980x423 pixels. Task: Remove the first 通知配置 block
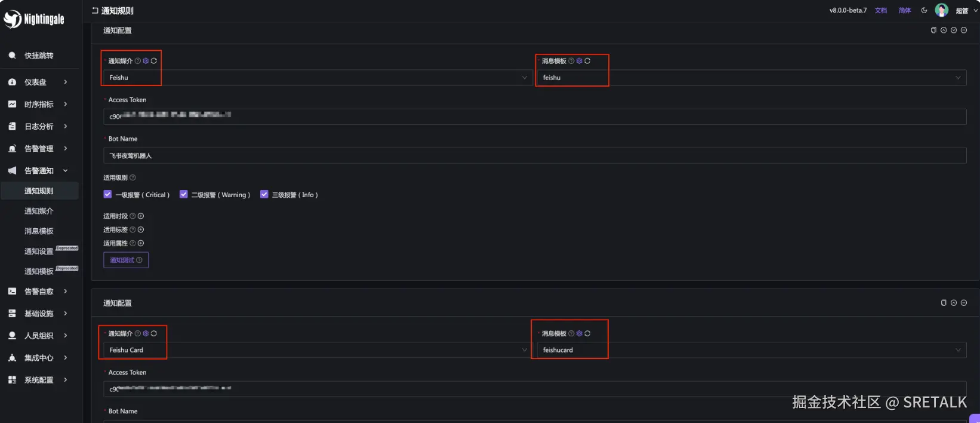[964, 30]
